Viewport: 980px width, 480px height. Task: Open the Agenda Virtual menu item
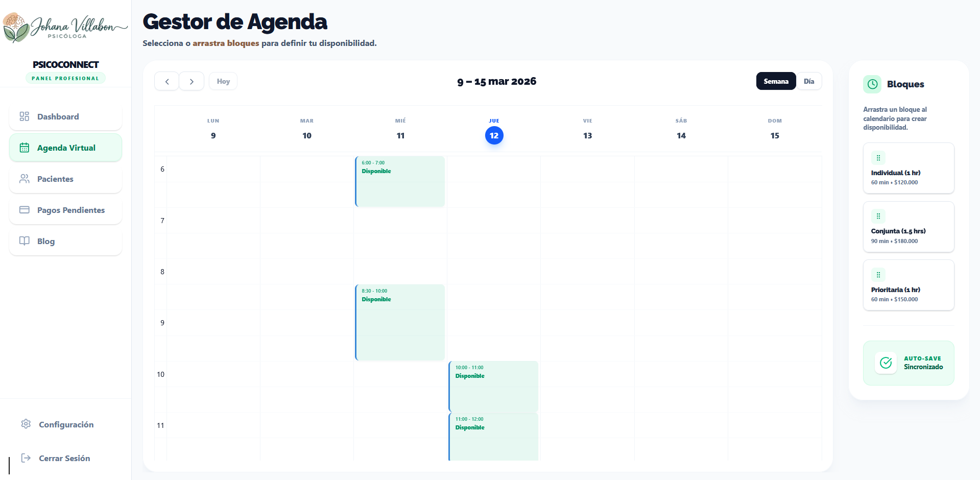click(66, 148)
